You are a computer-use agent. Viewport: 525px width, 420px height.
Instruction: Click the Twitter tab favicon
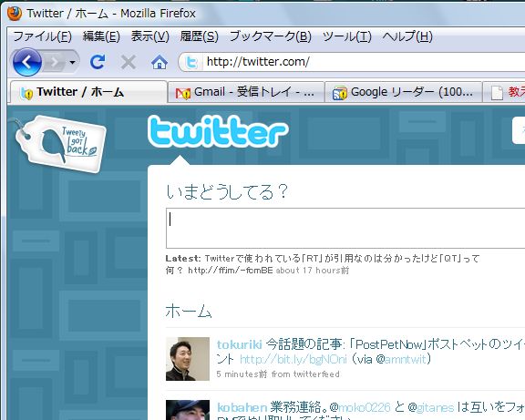26,93
